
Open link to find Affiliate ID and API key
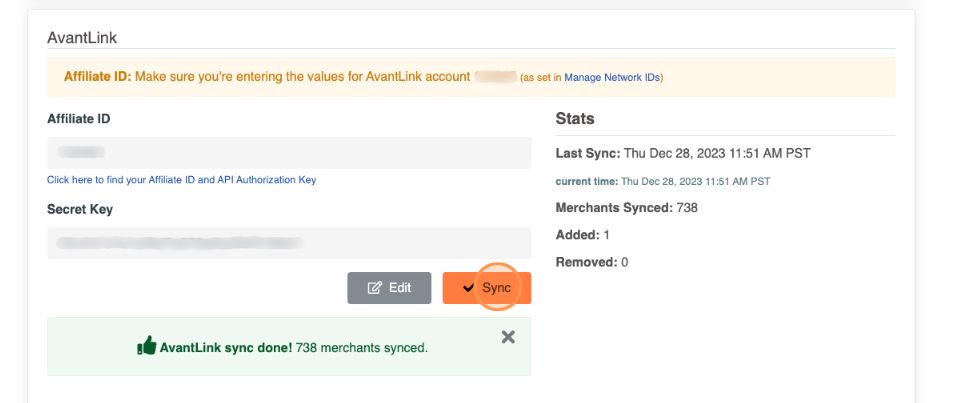pyautogui.click(x=181, y=180)
